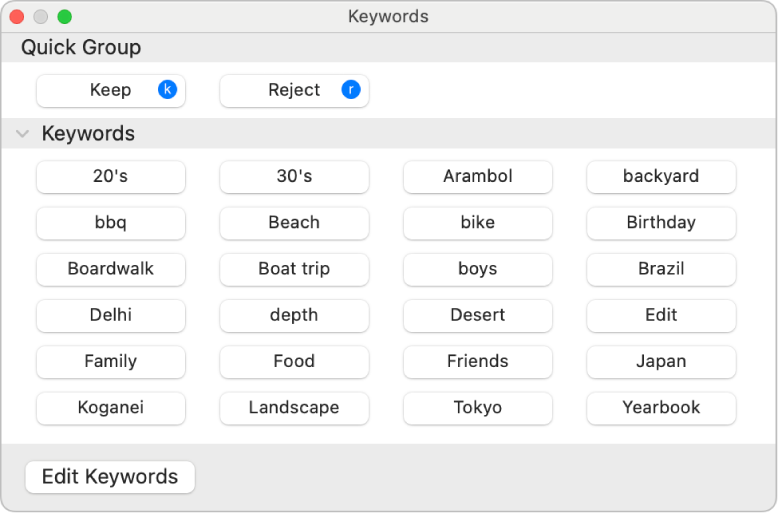Collapse the Keywords section disclosure chevron
The image size is (780, 516).
pyautogui.click(x=22, y=134)
